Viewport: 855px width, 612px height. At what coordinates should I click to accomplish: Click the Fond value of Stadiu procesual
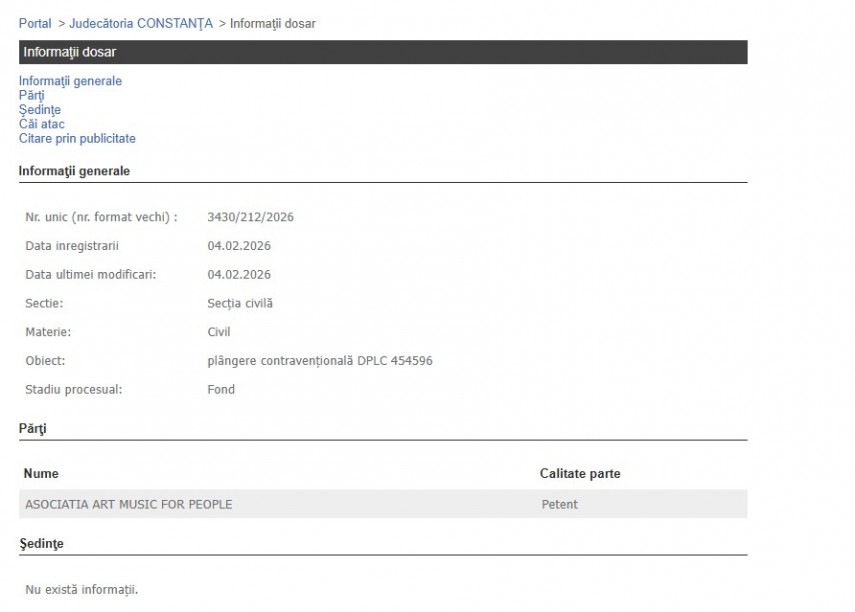tap(221, 389)
